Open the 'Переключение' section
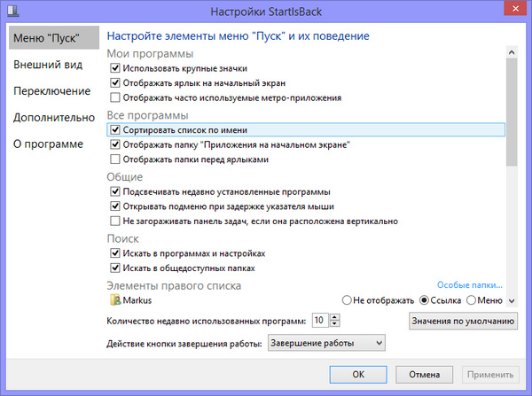This screenshot has height=396, width=532. (51, 91)
